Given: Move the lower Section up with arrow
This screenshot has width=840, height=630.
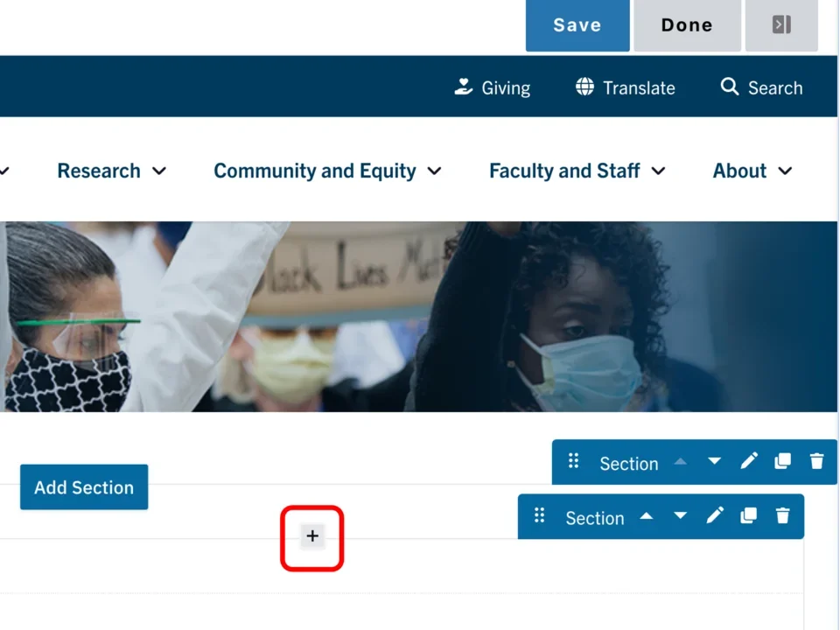Looking at the screenshot, I should pos(647,516).
